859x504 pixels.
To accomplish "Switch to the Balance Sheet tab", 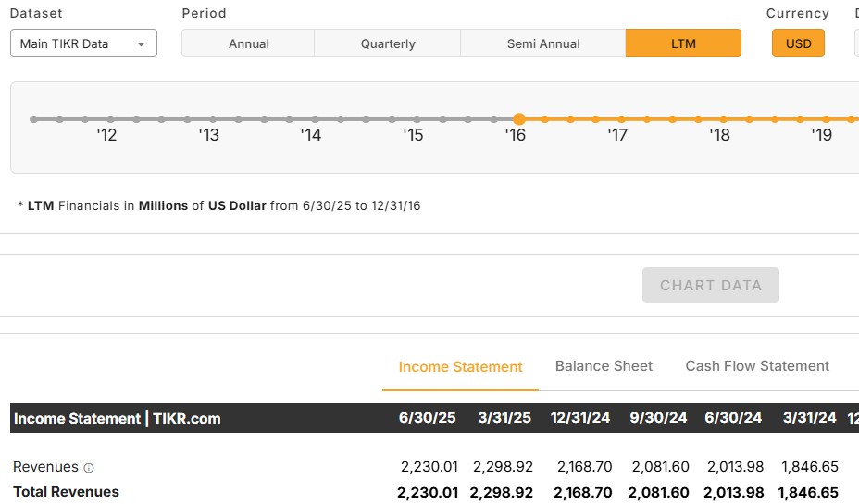I will coord(604,366).
